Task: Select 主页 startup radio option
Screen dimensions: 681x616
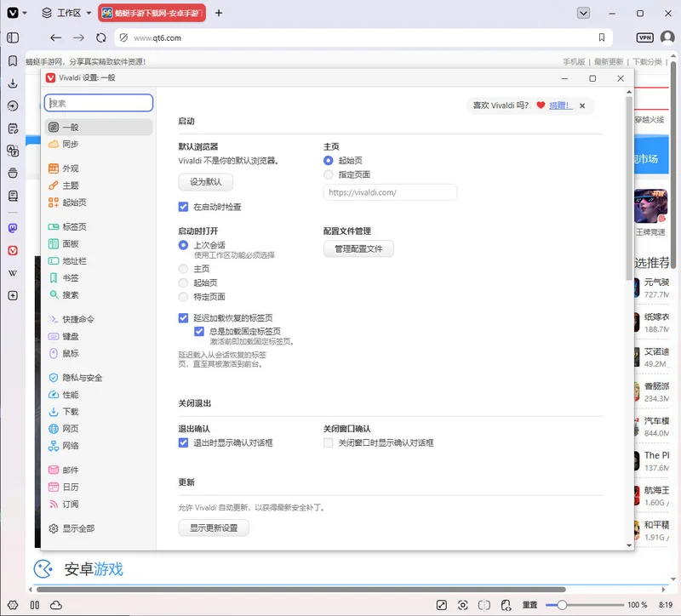Action: click(183, 269)
